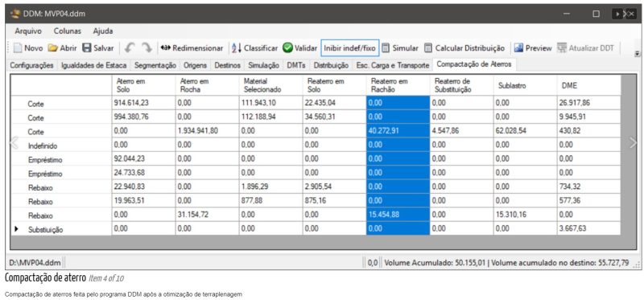Click cell with value 4.547,86
This screenshot has height=300, width=644.
click(461, 131)
